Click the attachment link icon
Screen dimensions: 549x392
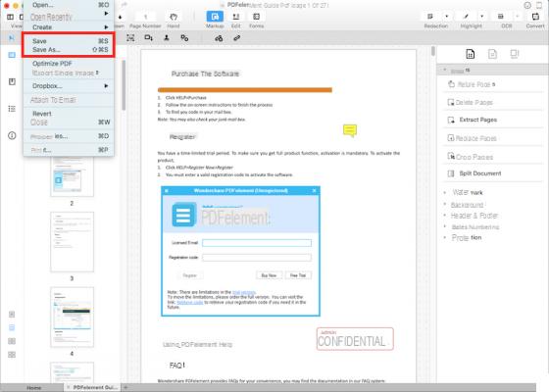[236, 38]
